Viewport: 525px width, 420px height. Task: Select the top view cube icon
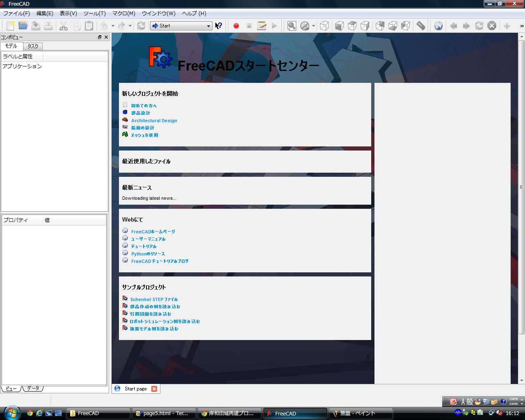coord(352,26)
